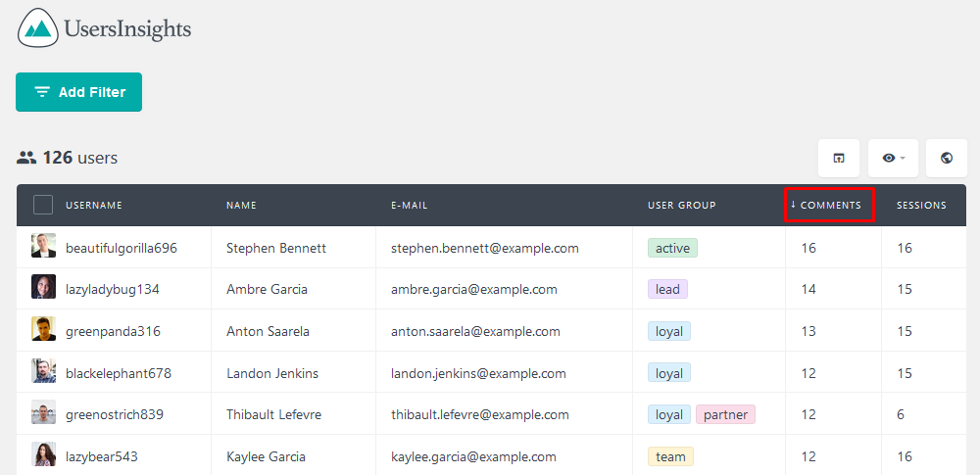Click lazybear543's avatar thumbnail

[x=44, y=454]
